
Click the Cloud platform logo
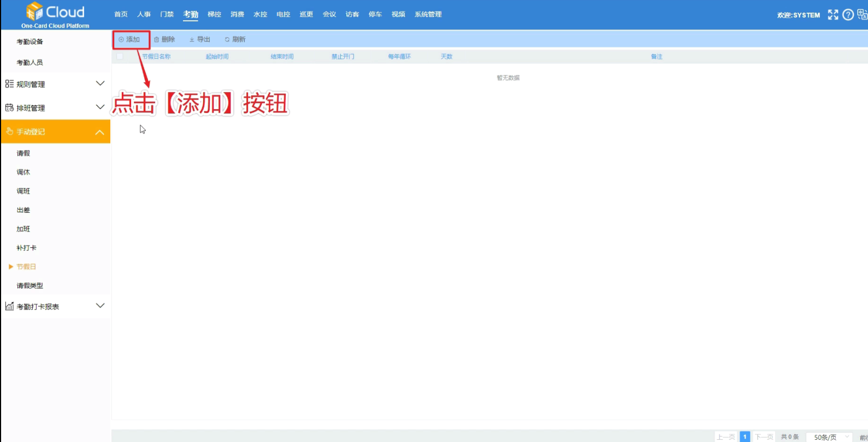point(55,15)
